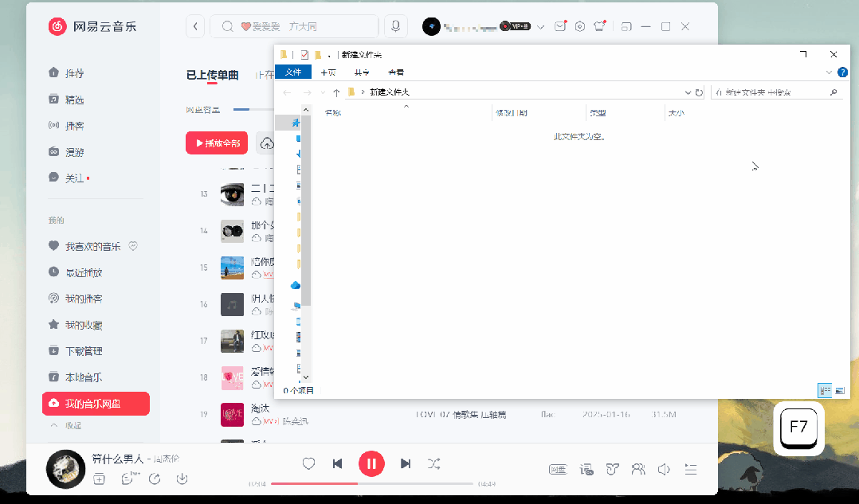Toggle heart to favorite the playing song
The width and height of the screenshot is (859, 504).
pyautogui.click(x=308, y=463)
